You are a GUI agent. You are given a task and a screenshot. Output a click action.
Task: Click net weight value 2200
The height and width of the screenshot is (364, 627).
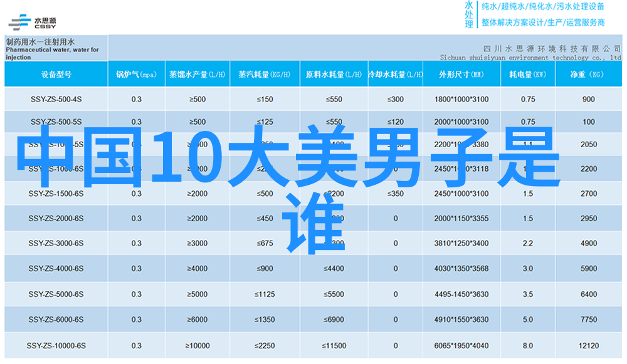coord(589,169)
